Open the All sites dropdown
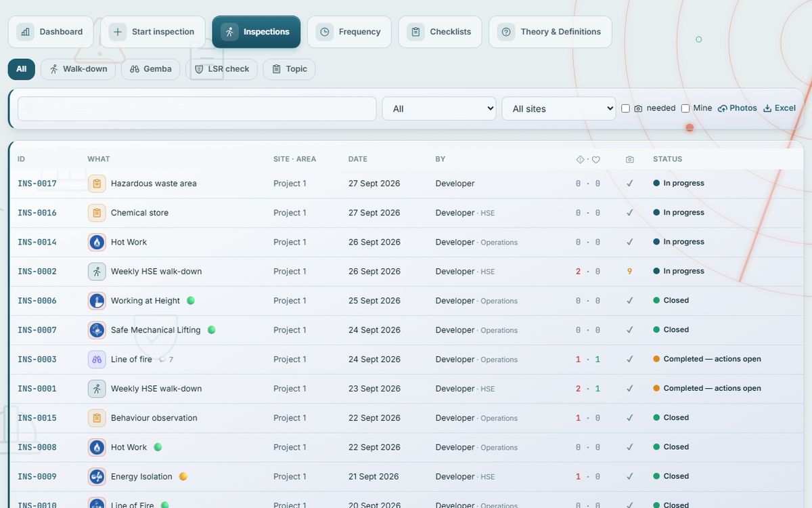The image size is (812, 508). pos(559,108)
